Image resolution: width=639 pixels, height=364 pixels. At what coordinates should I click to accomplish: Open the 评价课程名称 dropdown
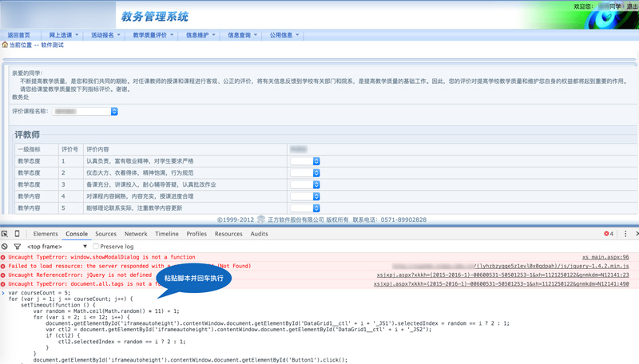pyautogui.click(x=114, y=112)
